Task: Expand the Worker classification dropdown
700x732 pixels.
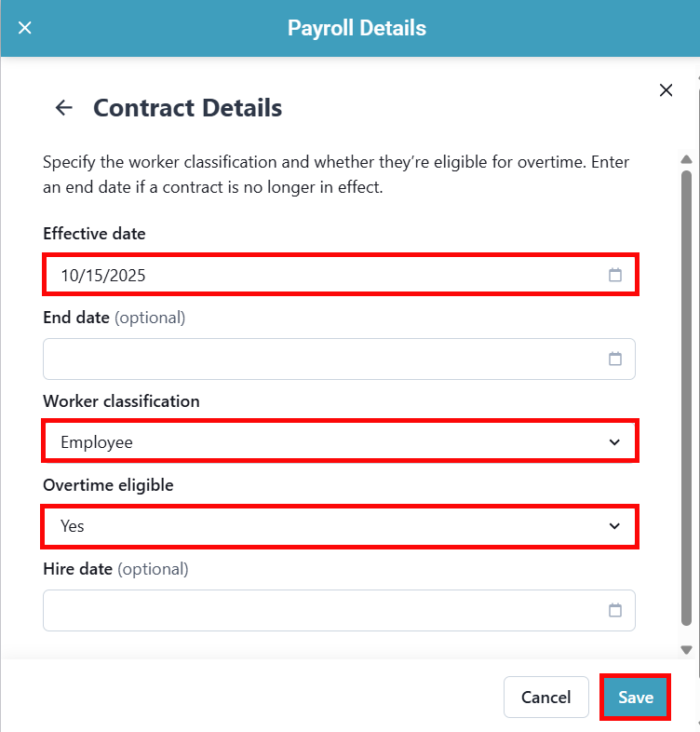Action: pyautogui.click(x=339, y=442)
